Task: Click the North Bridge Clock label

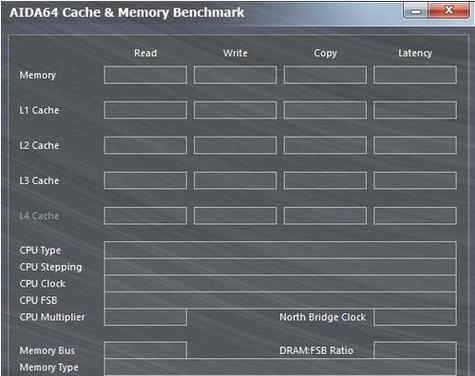Action: (323, 317)
